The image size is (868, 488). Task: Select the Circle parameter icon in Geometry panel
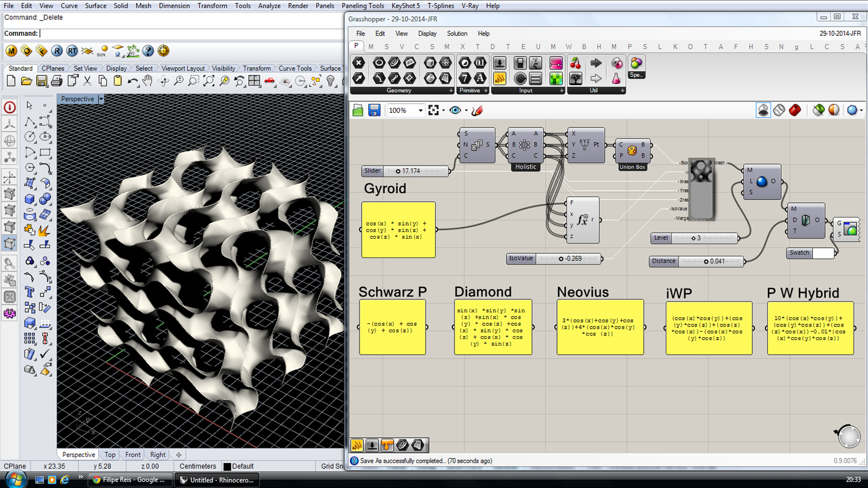(379, 63)
